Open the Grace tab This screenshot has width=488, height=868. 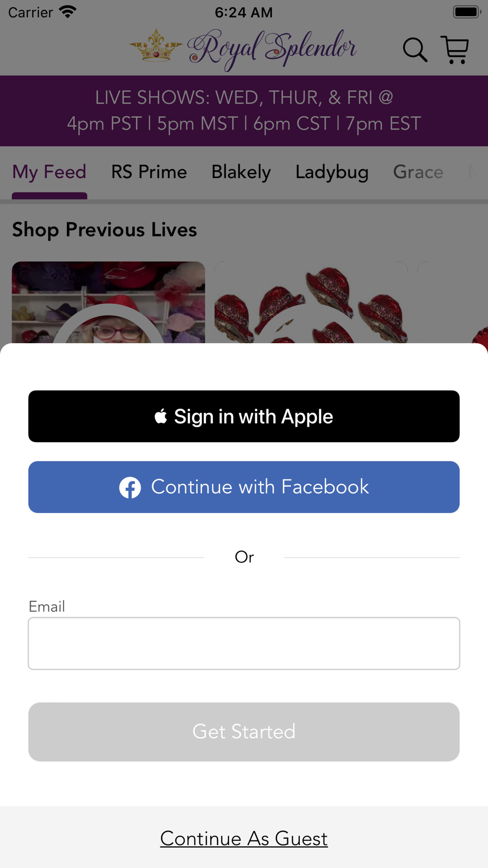[x=418, y=172]
